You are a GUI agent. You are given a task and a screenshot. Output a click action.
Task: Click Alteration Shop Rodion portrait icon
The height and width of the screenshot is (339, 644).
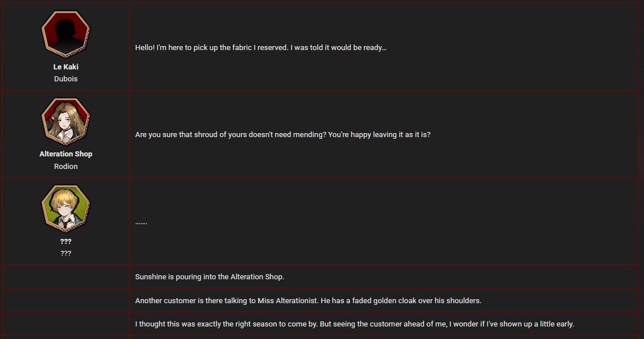coord(65,122)
